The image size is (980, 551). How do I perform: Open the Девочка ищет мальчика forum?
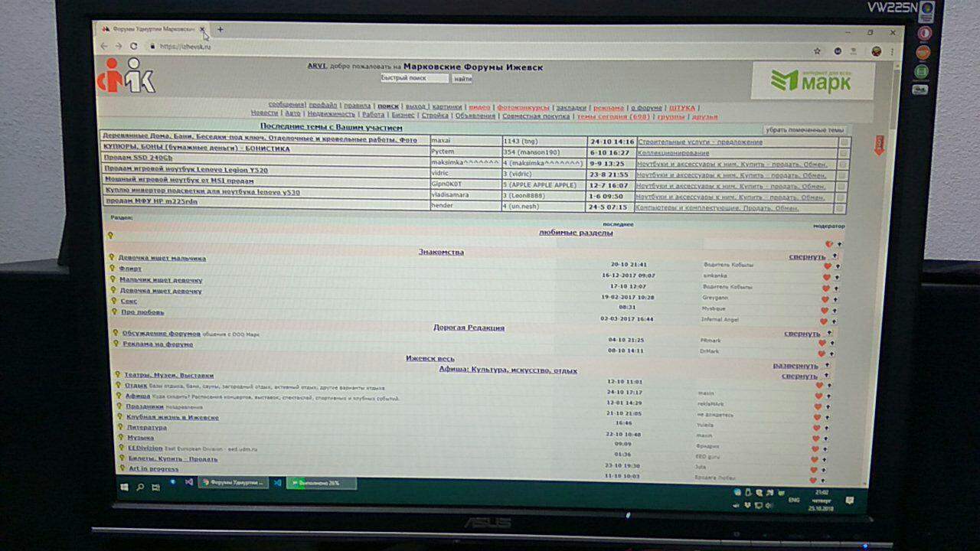pos(162,259)
